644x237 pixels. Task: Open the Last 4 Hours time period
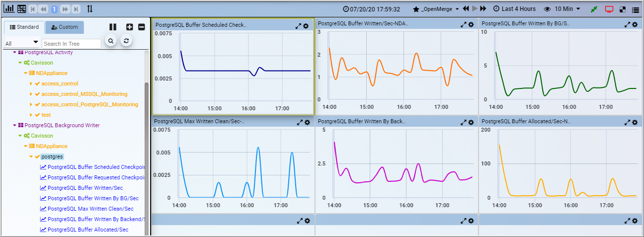[x=514, y=9]
